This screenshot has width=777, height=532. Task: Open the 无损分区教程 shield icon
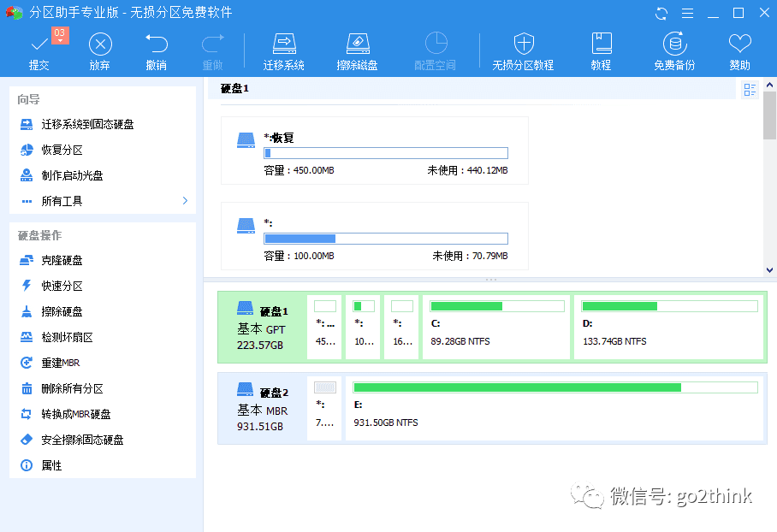[x=524, y=44]
